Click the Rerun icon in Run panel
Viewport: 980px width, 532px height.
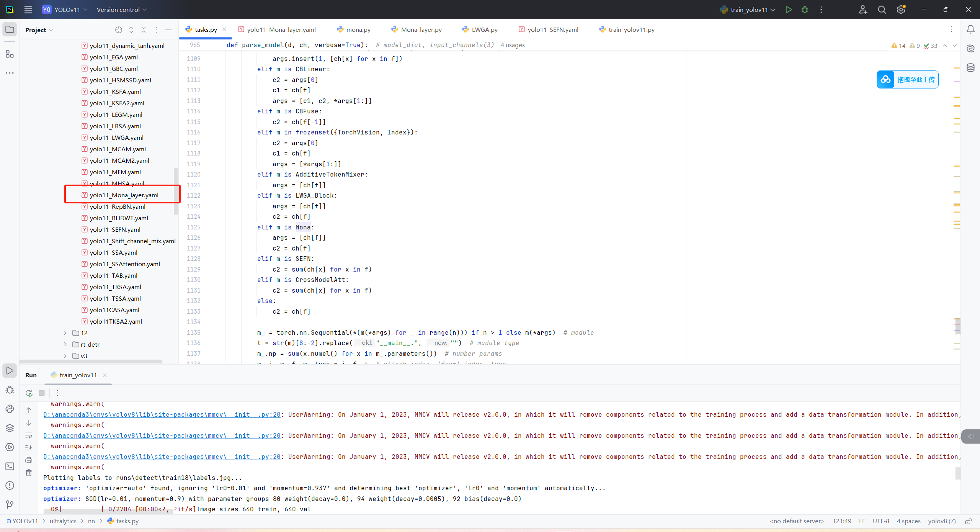[x=29, y=393]
